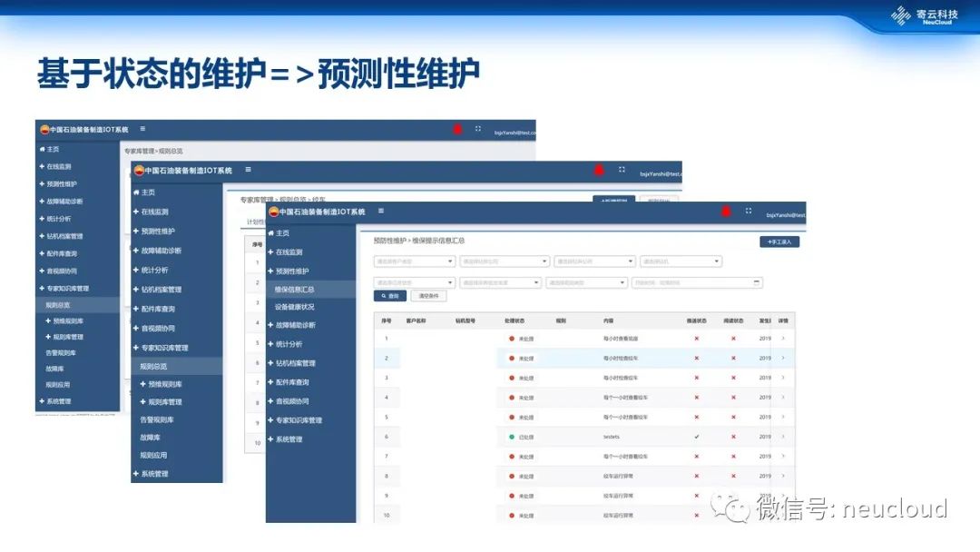980x552 pixels.
Task: Click the calendar icon in date range field
Action: (x=757, y=282)
